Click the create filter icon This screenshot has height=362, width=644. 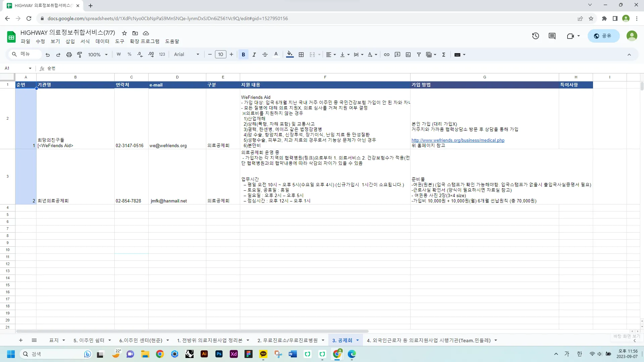click(419, 55)
